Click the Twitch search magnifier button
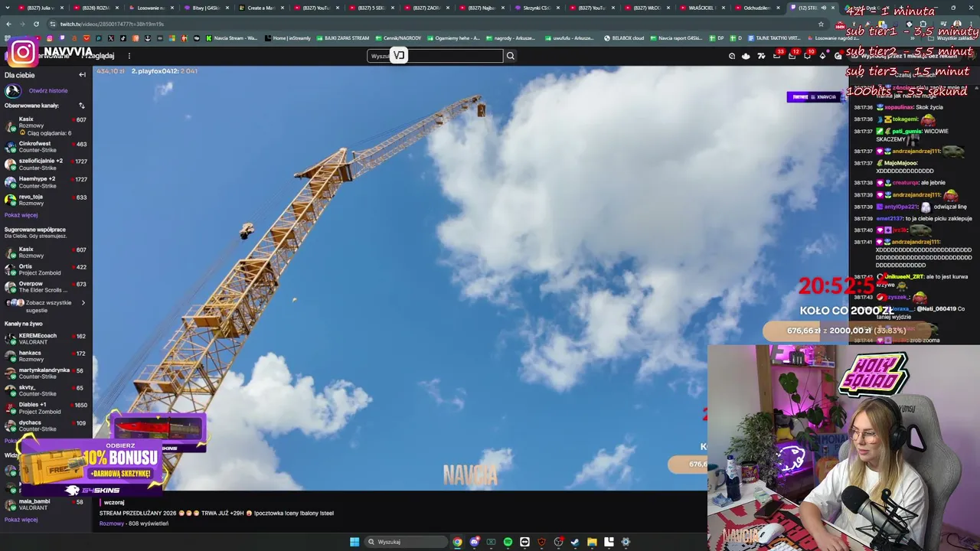980x551 pixels. point(511,56)
